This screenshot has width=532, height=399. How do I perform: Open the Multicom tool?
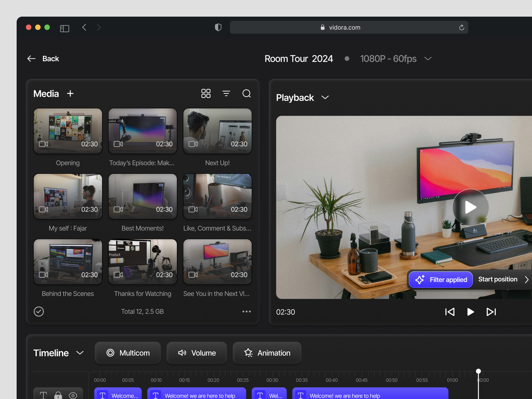128,353
